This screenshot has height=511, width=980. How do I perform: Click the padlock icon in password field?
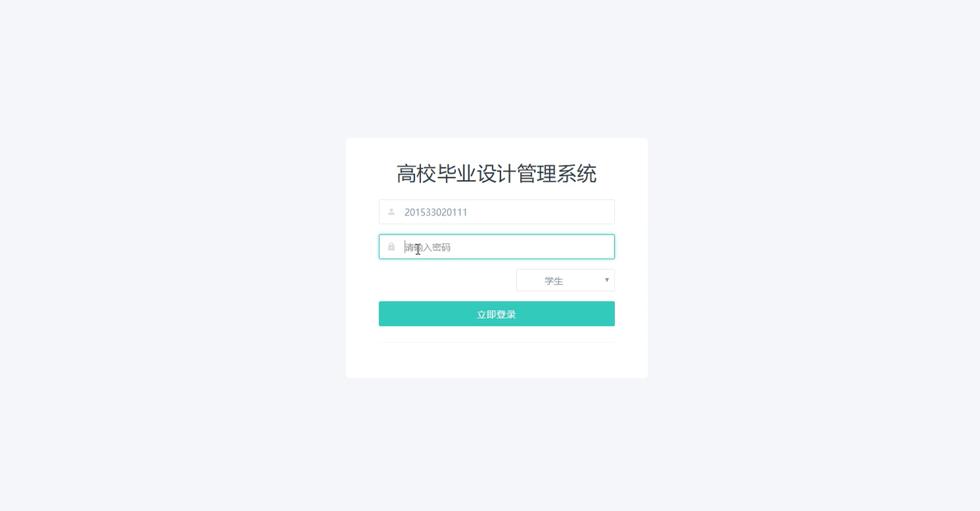[391, 246]
